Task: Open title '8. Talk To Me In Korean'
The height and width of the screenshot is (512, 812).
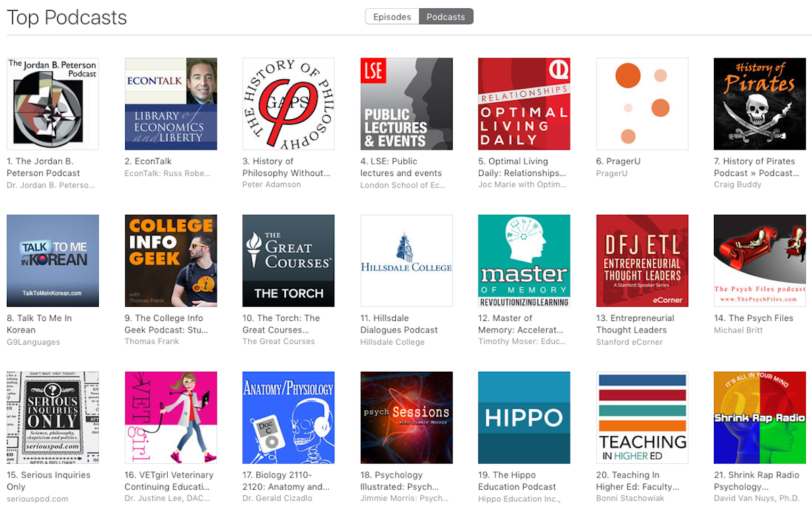Action: (x=39, y=324)
